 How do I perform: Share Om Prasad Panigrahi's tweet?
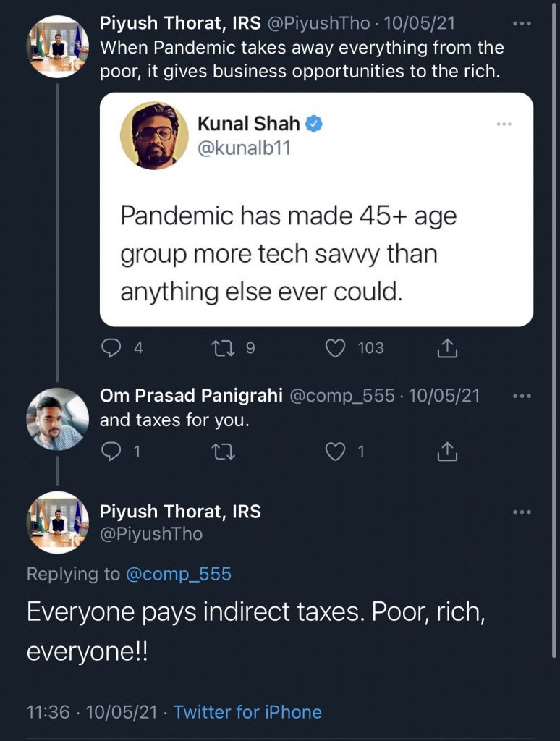click(448, 452)
